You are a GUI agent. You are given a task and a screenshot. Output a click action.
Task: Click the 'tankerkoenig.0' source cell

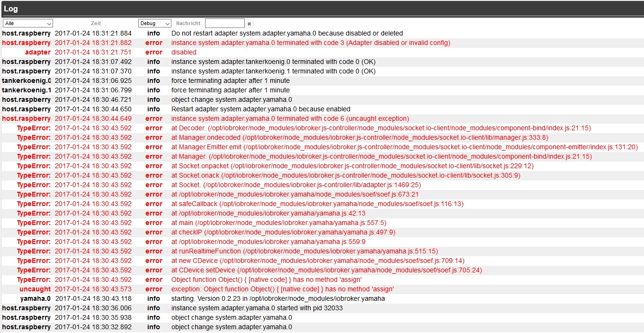click(27, 81)
